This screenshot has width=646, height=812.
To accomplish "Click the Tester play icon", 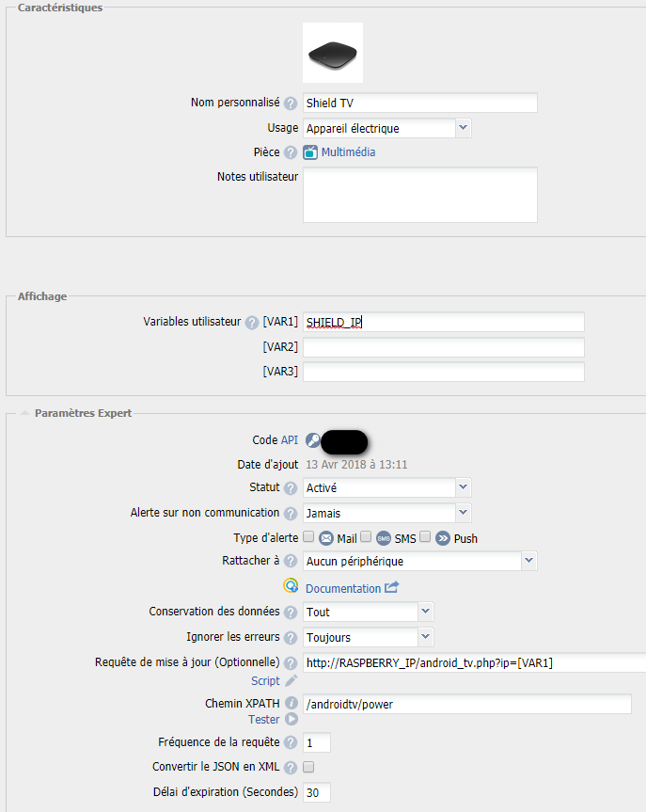I will pos(291,720).
